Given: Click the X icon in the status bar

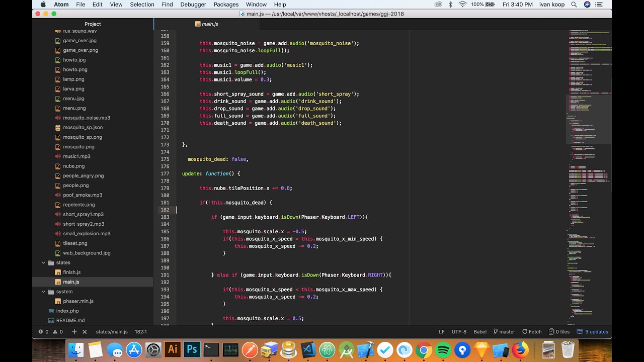Looking at the screenshot, I should tap(85, 332).
